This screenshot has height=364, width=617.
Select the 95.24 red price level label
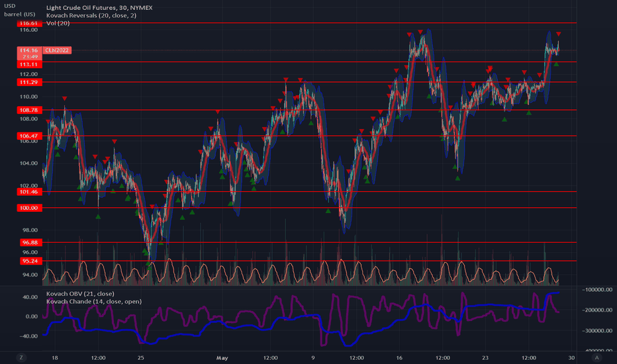30,261
